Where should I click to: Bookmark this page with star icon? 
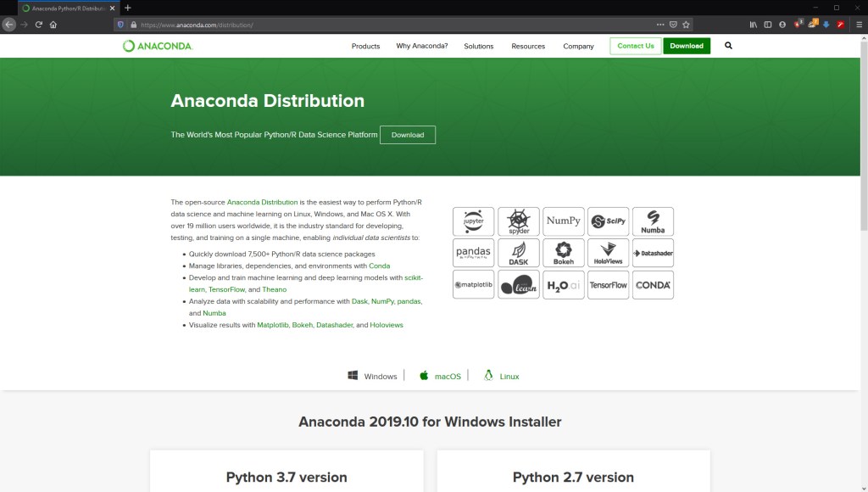[686, 25]
